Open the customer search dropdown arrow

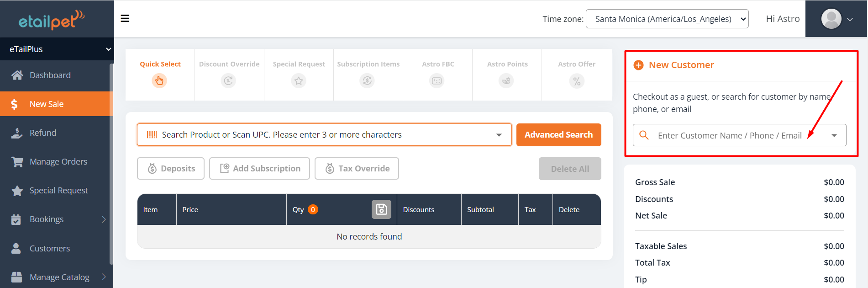tap(834, 135)
